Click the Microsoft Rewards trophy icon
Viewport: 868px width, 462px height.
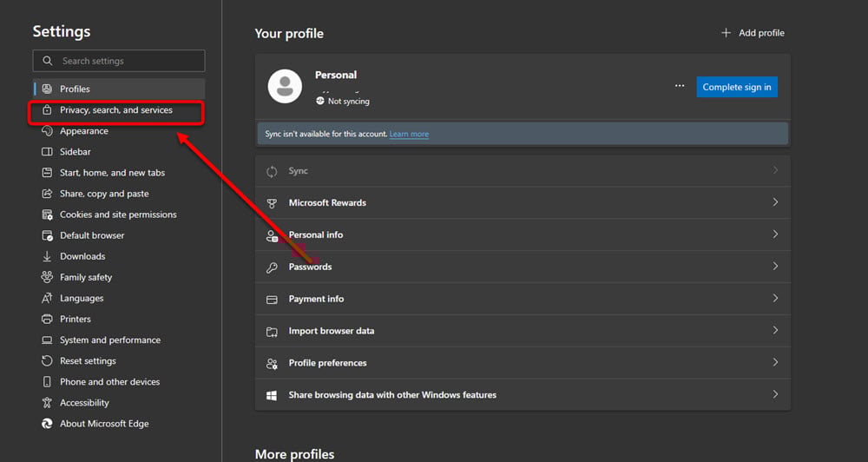tap(272, 203)
